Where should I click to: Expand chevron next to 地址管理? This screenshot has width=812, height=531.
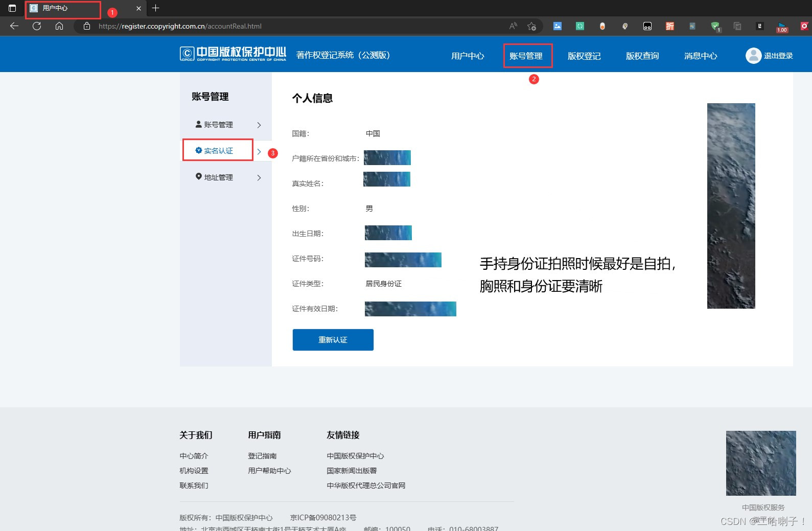click(259, 178)
